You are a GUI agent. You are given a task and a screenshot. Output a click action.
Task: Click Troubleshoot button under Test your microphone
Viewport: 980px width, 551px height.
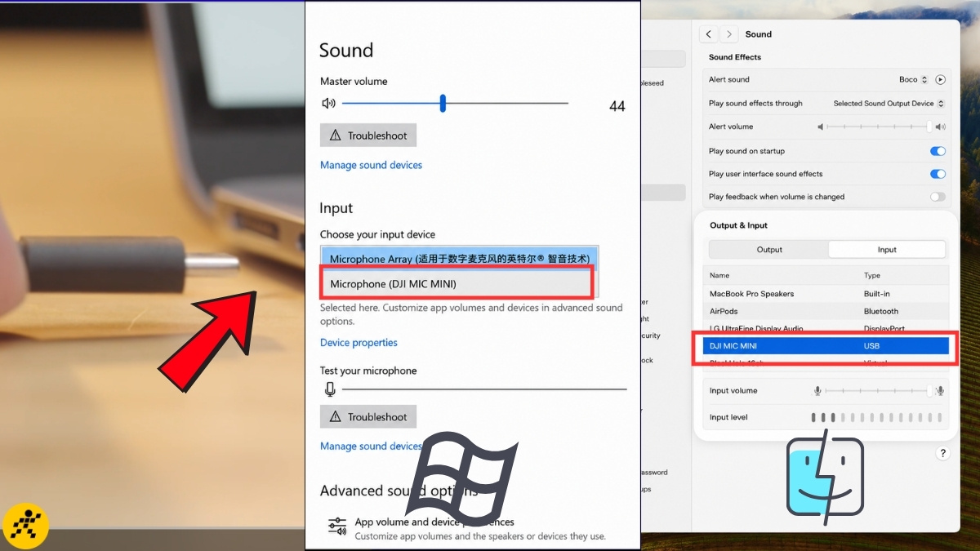click(x=368, y=416)
